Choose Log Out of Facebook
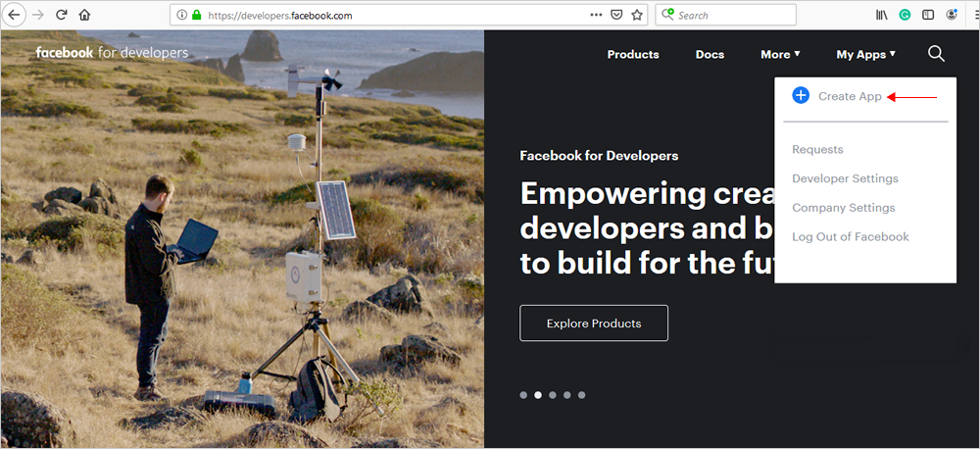This screenshot has height=449, width=980. [851, 237]
